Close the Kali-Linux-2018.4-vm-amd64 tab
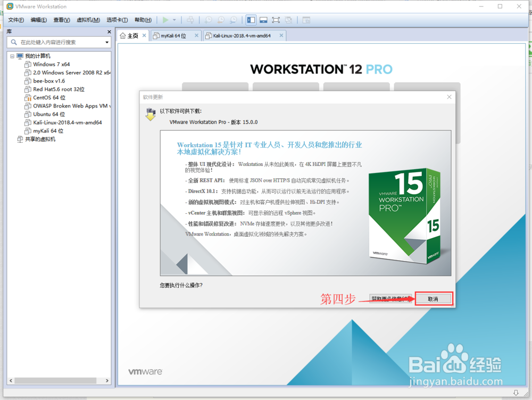 (x=281, y=35)
